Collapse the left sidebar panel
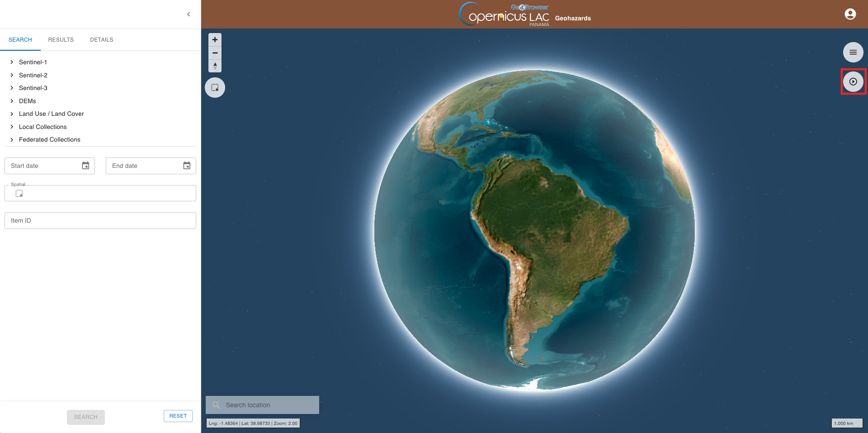Image resolution: width=868 pixels, height=433 pixels. pos(189,14)
